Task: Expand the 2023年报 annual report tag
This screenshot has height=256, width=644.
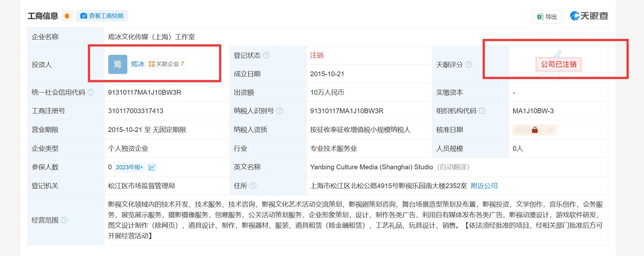Action: click(129, 167)
